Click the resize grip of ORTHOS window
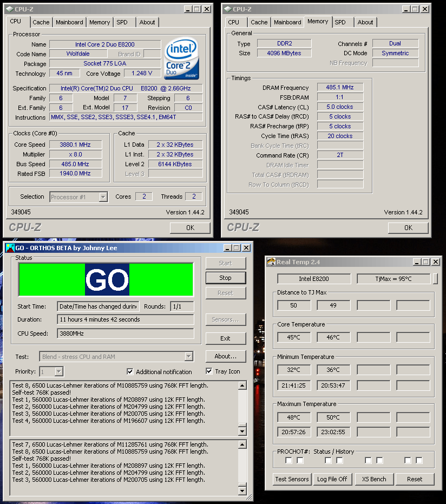Image resolution: width=446 pixels, height=504 pixels. [x=249, y=498]
